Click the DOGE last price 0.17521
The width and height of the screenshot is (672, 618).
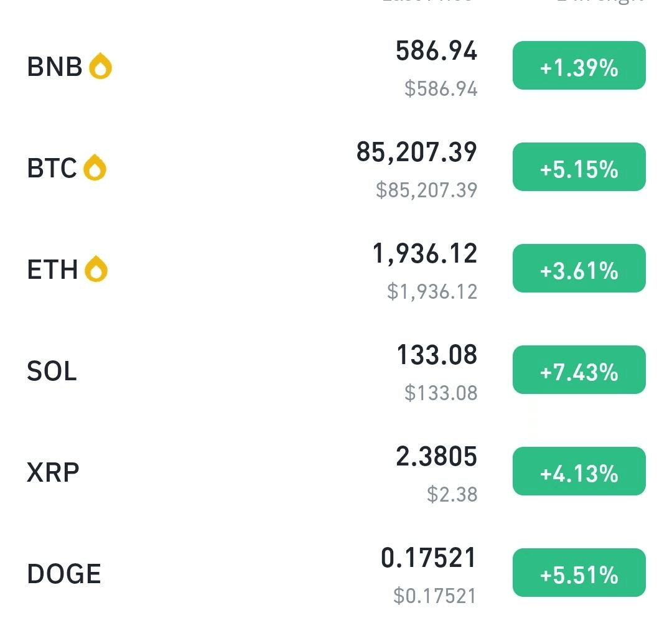point(429,558)
